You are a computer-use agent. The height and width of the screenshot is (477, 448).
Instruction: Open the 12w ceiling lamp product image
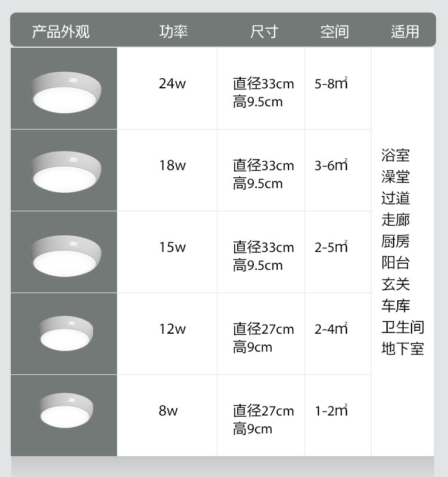click(66, 333)
